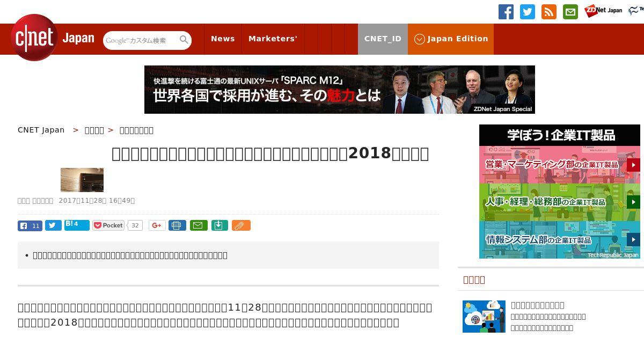Open the Facebook icon in top bar
This screenshot has height=338, width=644.
click(506, 12)
